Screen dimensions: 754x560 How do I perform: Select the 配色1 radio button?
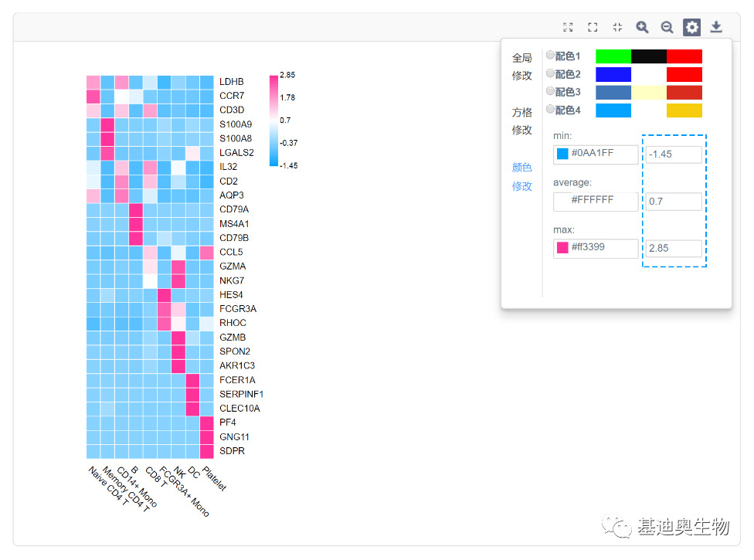pyautogui.click(x=550, y=56)
